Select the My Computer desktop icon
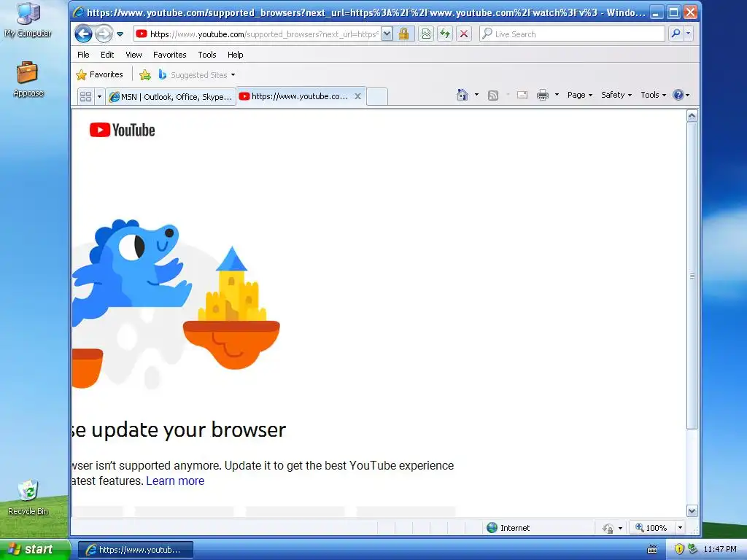Screen dimensions: 747x560 click(x=28, y=20)
